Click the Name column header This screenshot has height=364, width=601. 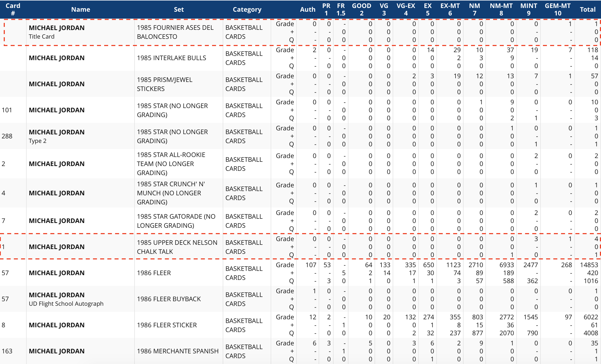coord(80,10)
